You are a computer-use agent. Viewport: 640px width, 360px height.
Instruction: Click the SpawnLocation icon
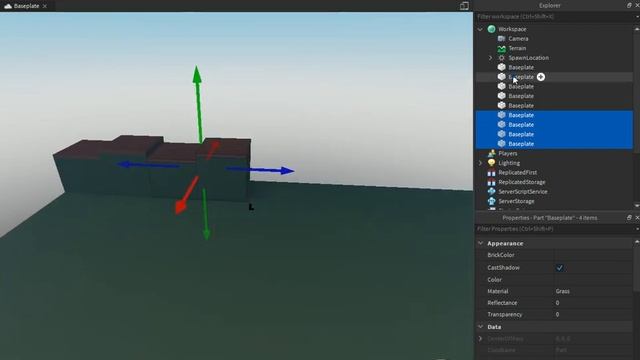coord(502,58)
